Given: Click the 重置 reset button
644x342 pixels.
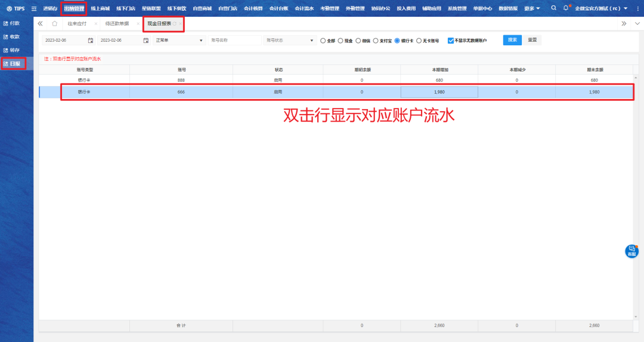Looking at the screenshot, I should point(532,40).
